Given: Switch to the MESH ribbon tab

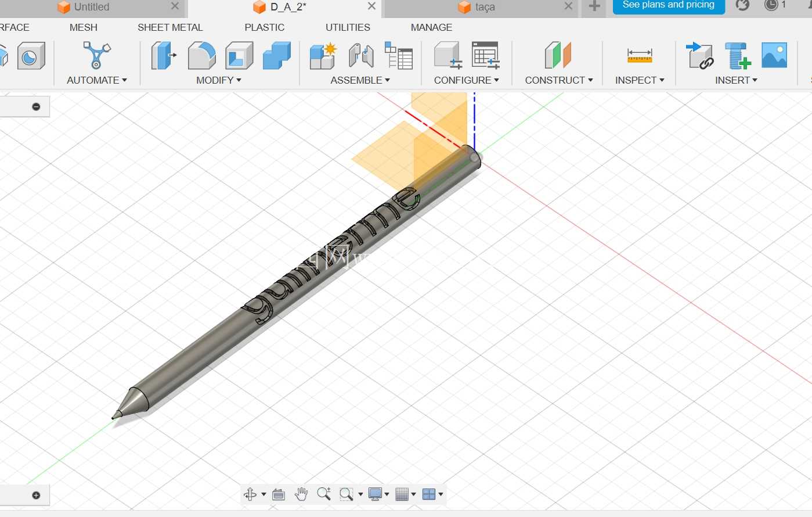Looking at the screenshot, I should pyautogui.click(x=84, y=27).
